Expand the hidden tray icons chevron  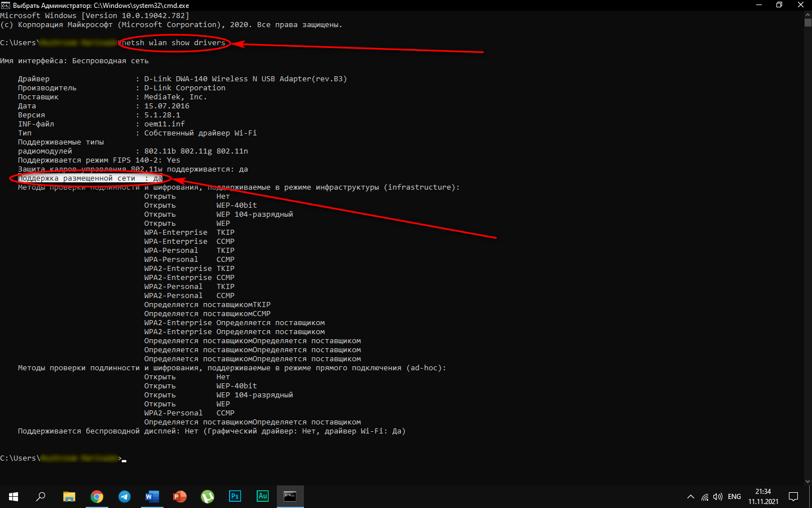(690, 497)
